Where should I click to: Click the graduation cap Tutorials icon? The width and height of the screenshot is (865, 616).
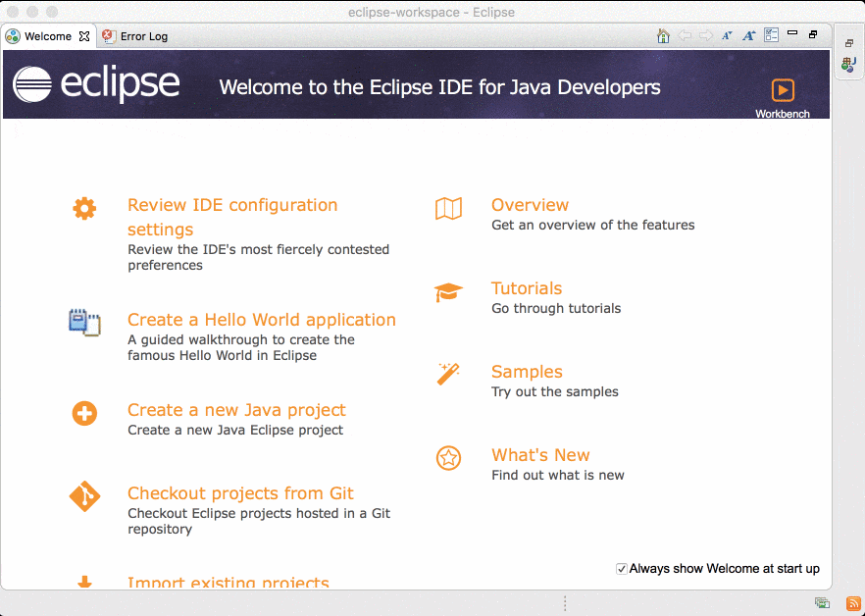[448, 291]
